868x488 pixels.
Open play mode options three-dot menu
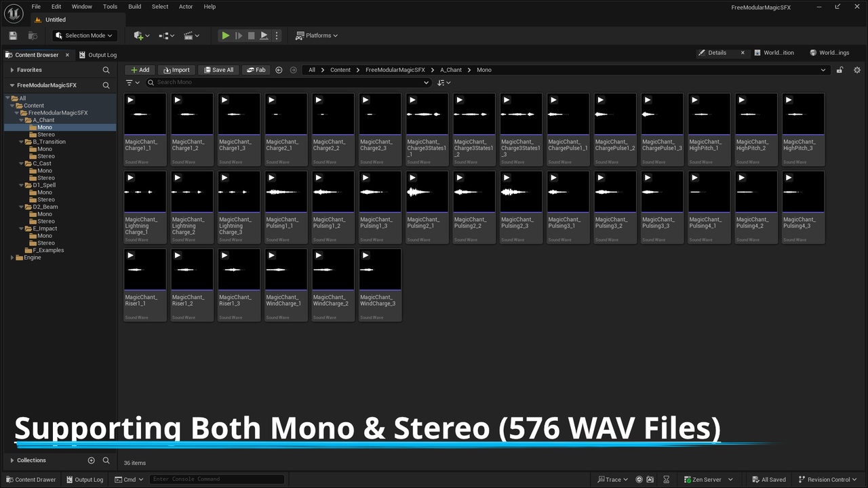tap(276, 35)
